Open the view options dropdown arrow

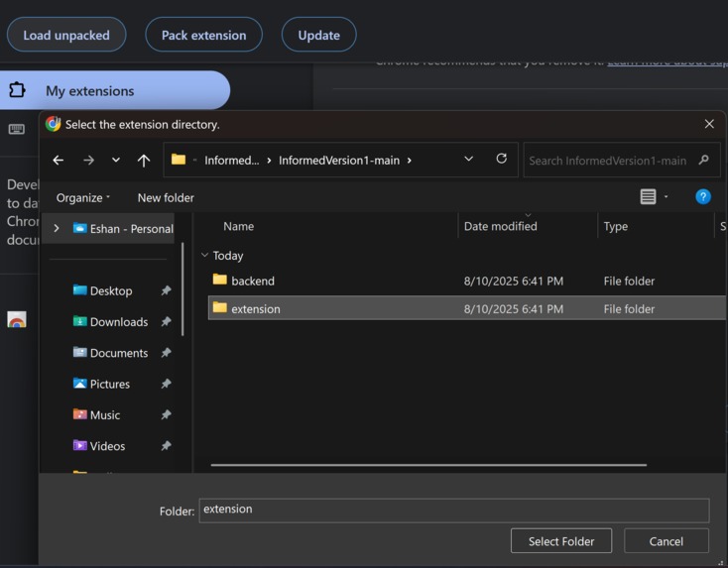tap(666, 196)
